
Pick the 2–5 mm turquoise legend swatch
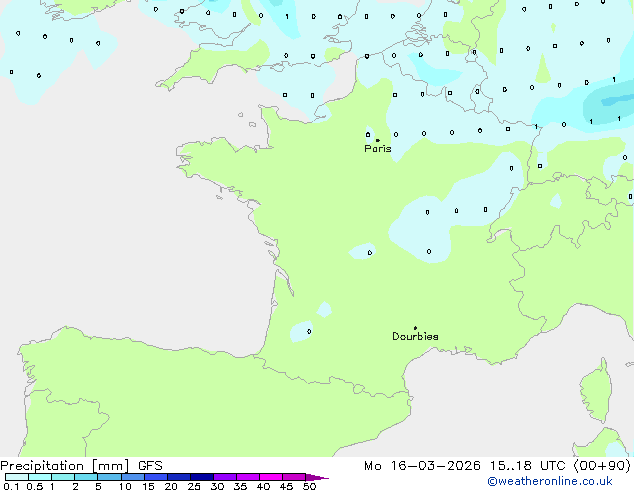point(86,477)
